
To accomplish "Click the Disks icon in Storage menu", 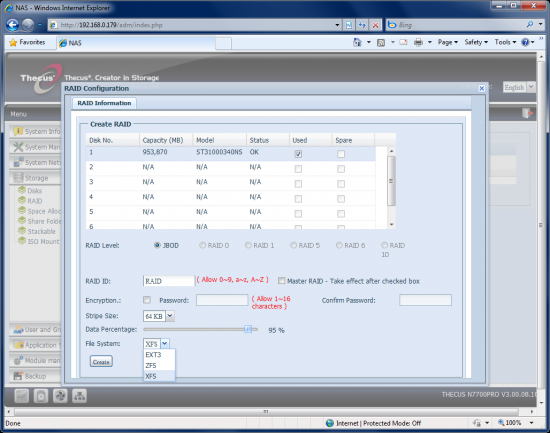I will click(x=22, y=190).
